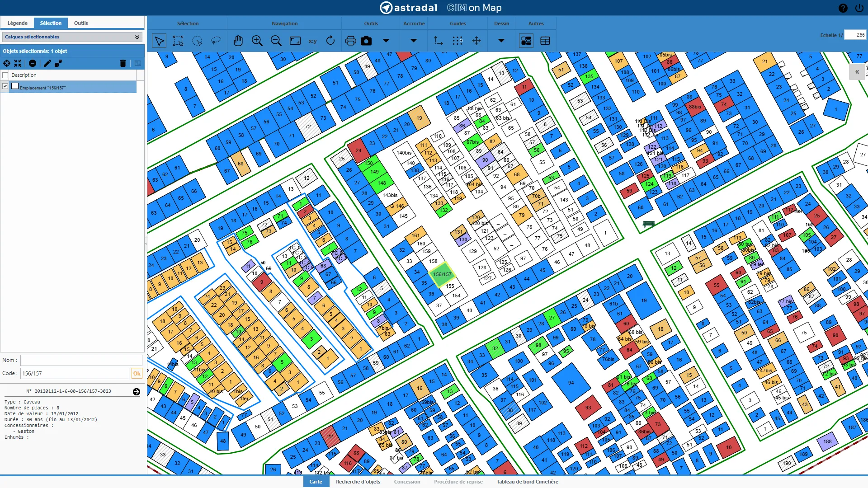This screenshot has width=868, height=488.
Task: Open the Outils toolbar dropdown arrow
Action: [x=386, y=41]
